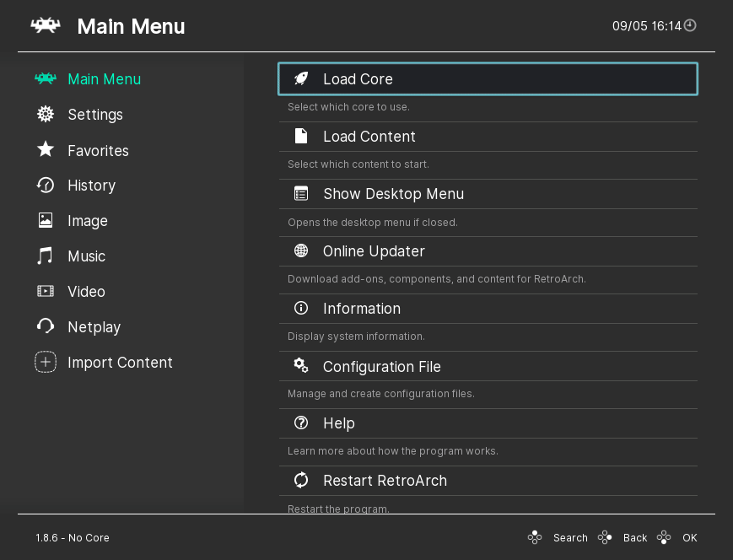Select Main Menu in the sidebar
This screenshot has width=733, height=560.
[x=104, y=79]
